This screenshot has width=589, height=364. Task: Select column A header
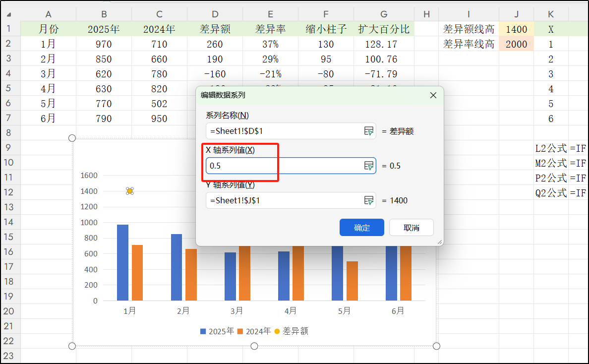[x=48, y=14]
